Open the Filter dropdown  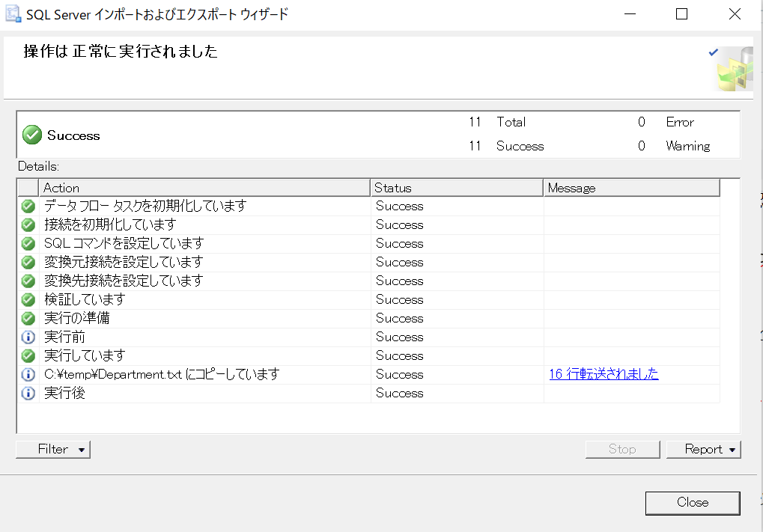[x=52, y=449]
